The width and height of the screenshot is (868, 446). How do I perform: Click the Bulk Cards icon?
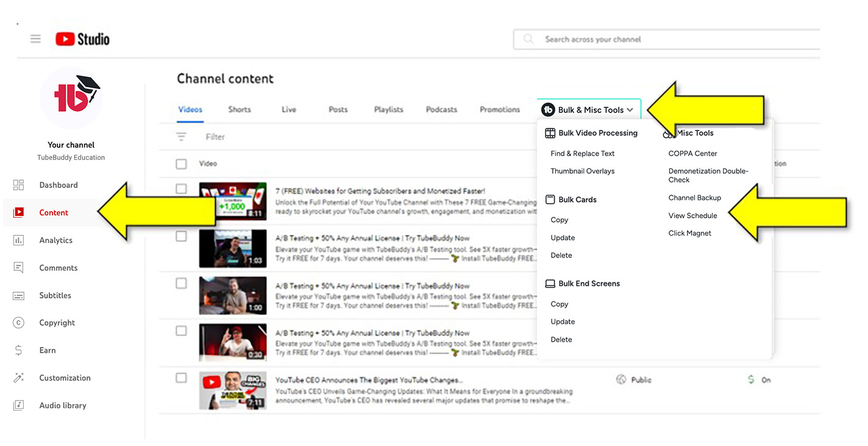[x=550, y=200]
